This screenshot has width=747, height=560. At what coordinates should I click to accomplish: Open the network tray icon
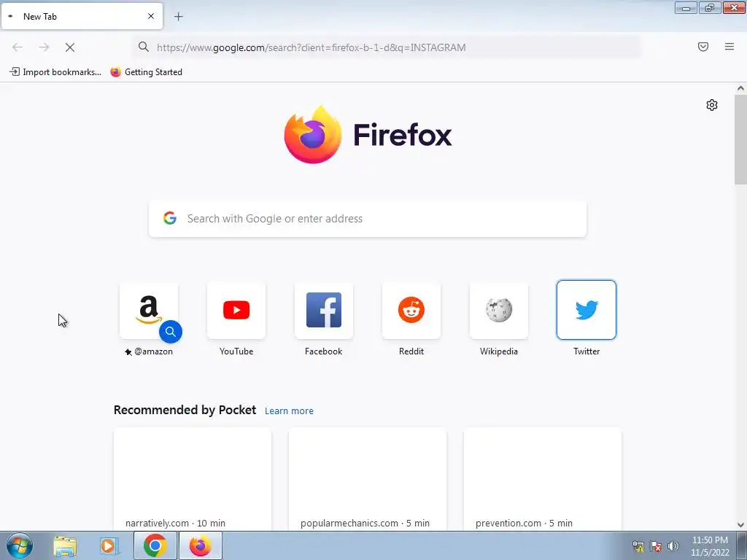pos(638,546)
